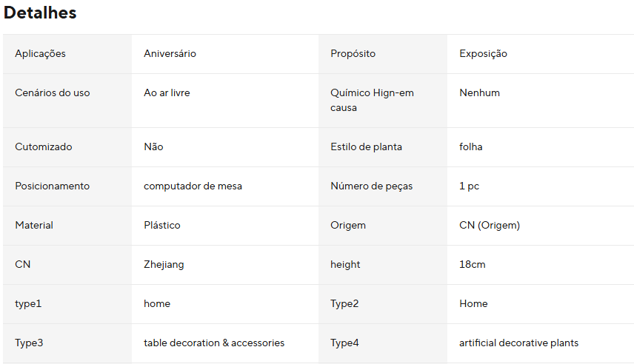Select the Número de peças label

click(372, 186)
